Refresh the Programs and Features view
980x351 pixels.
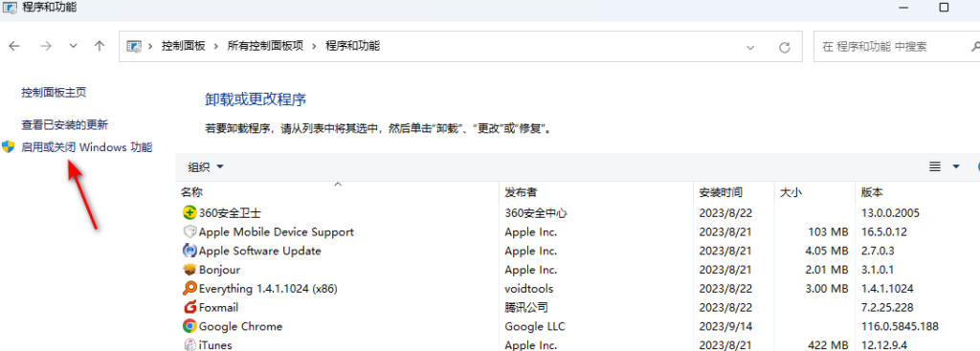784,47
